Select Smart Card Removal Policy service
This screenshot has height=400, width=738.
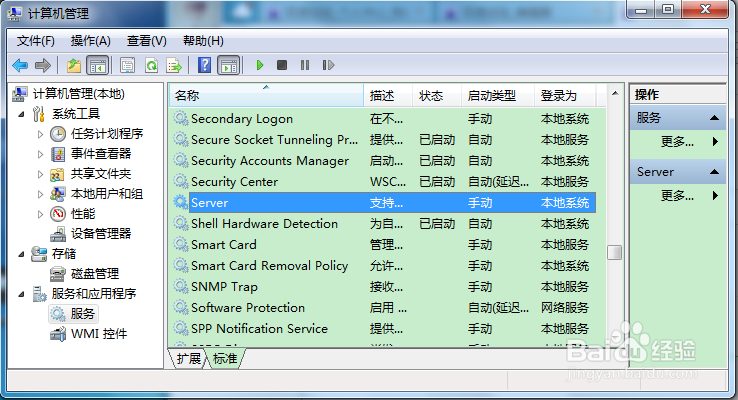point(383,265)
